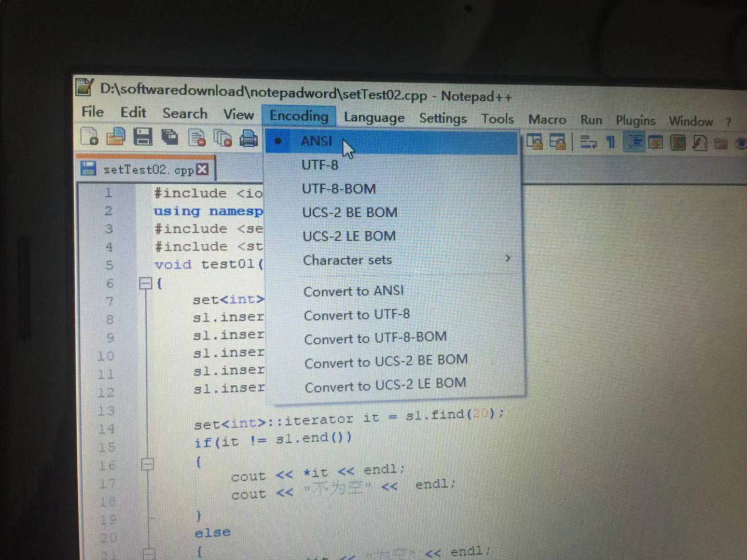
Task: Open the Window menu
Action: tap(690, 121)
